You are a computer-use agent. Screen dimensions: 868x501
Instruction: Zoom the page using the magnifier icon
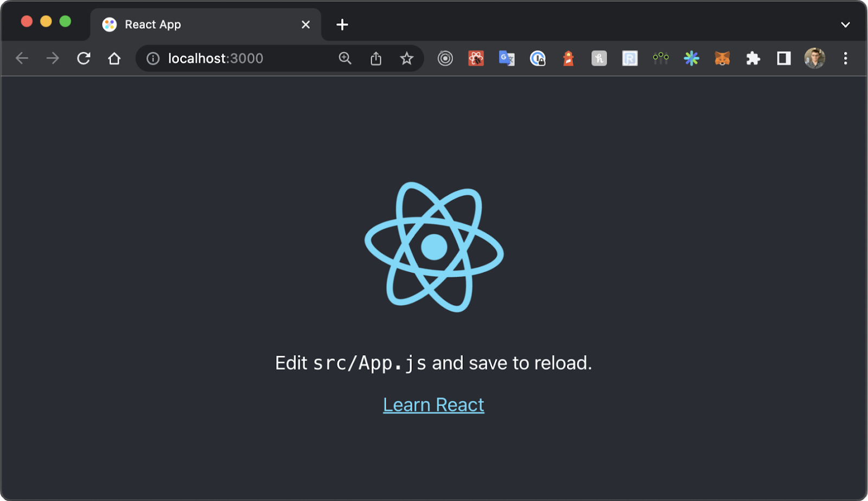[346, 58]
